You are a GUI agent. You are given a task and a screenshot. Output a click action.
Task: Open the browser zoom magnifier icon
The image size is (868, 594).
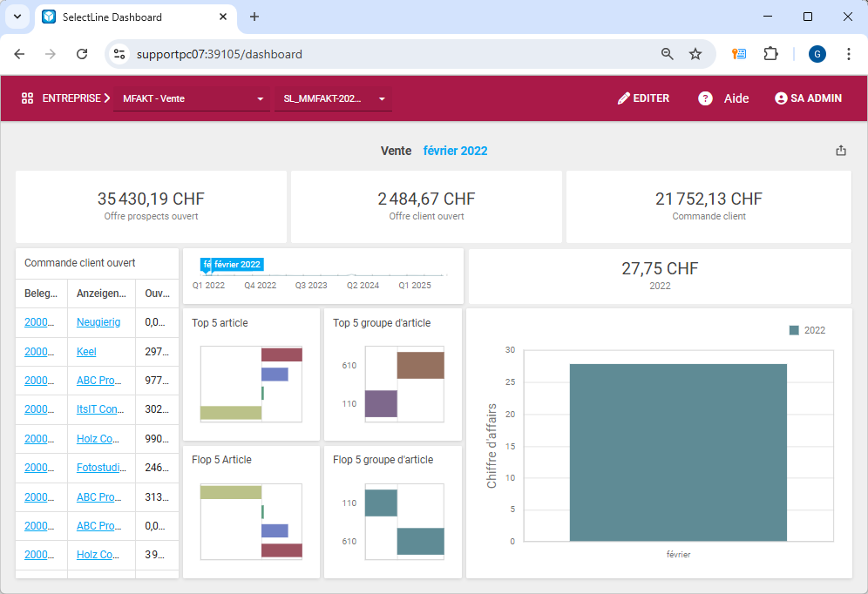click(668, 54)
